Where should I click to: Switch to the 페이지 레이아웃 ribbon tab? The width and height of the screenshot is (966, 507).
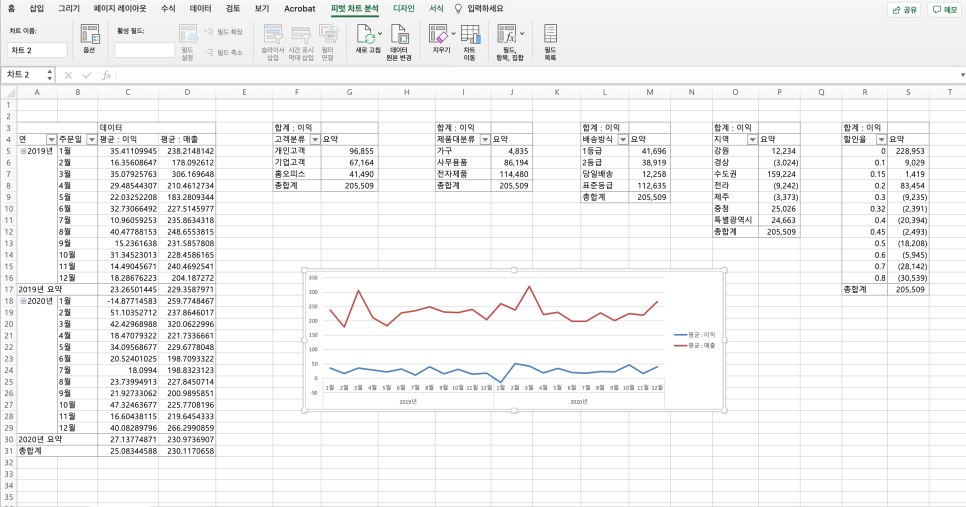120,9
